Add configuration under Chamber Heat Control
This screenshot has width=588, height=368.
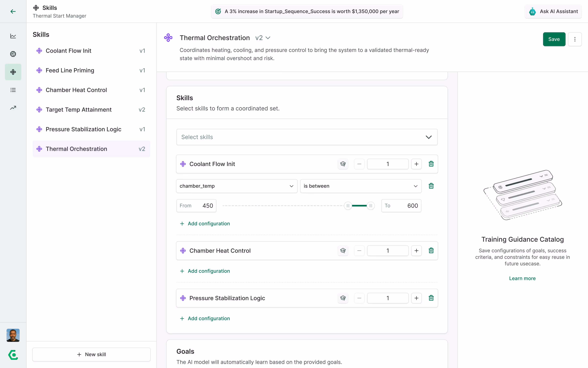[205, 271]
